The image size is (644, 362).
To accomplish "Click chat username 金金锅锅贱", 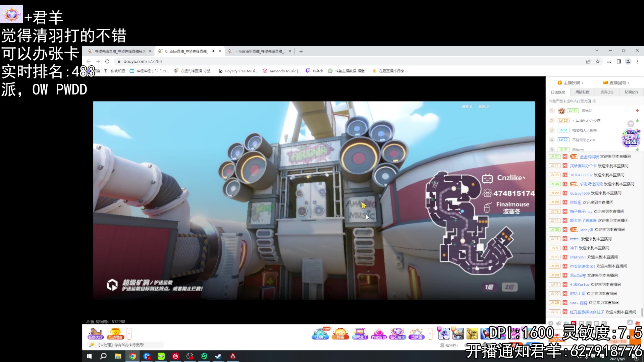I will click(589, 157).
